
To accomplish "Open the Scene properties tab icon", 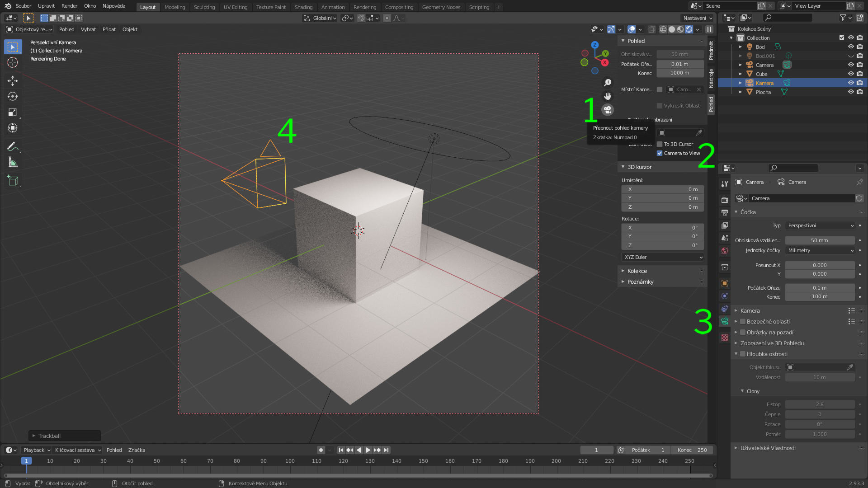I will tap(725, 238).
